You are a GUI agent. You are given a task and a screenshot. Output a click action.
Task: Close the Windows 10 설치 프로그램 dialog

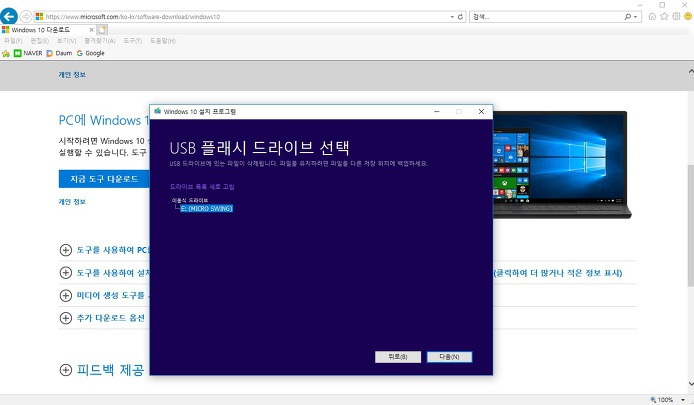pos(481,112)
